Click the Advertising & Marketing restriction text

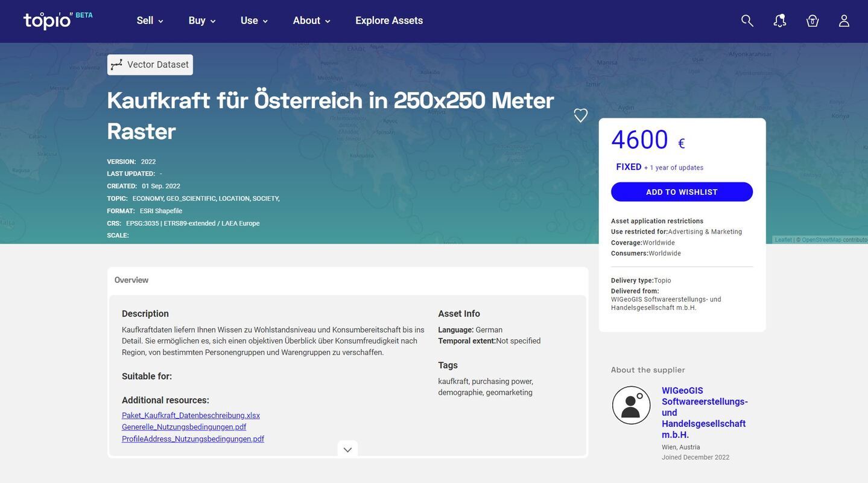point(705,232)
